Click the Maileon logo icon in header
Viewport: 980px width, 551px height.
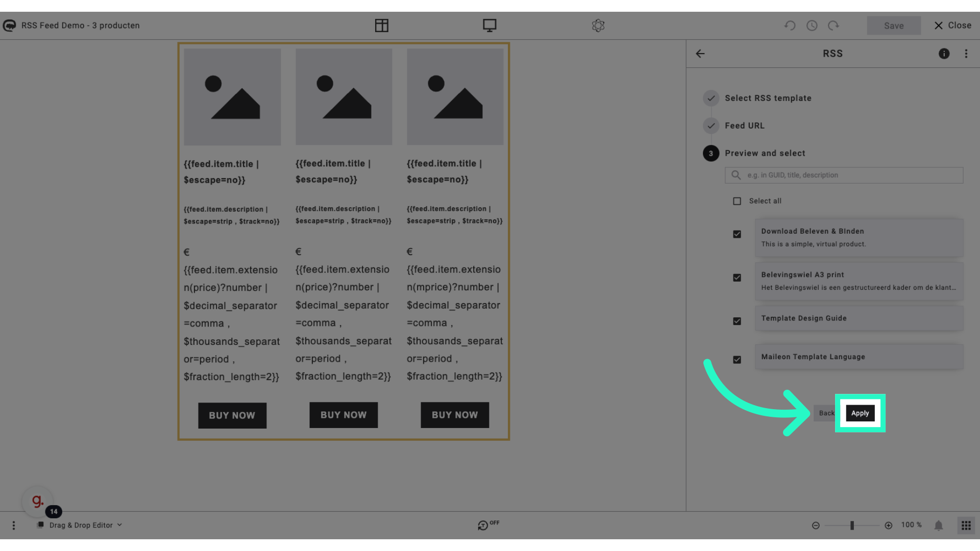click(9, 26)
